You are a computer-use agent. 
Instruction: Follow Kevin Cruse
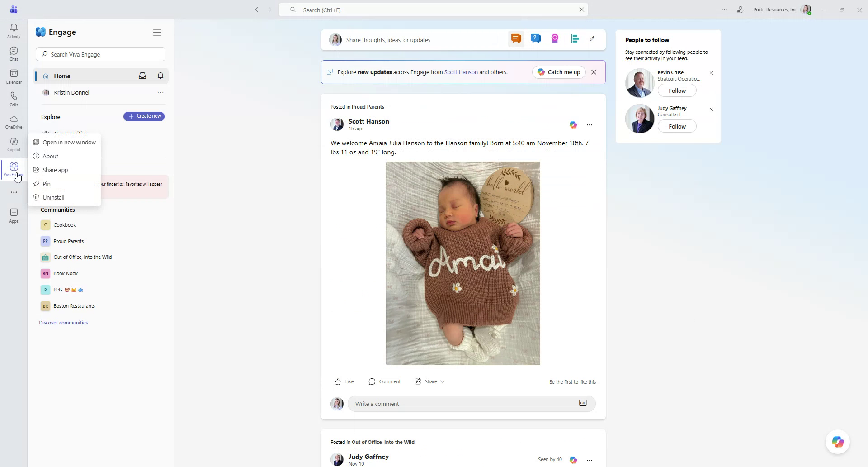click(x=676, y=91)
